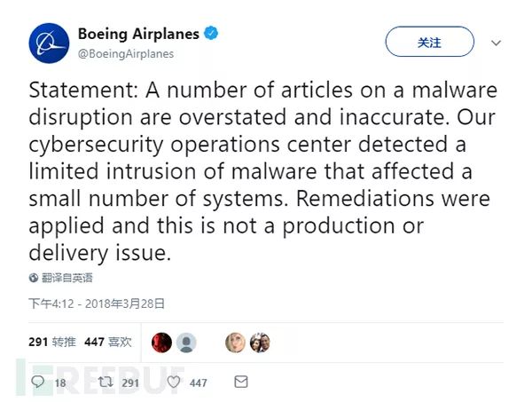Expand the tweet options chevron menu
The image size is (532, 402).
pyautogui.click(x=497, y=43)
